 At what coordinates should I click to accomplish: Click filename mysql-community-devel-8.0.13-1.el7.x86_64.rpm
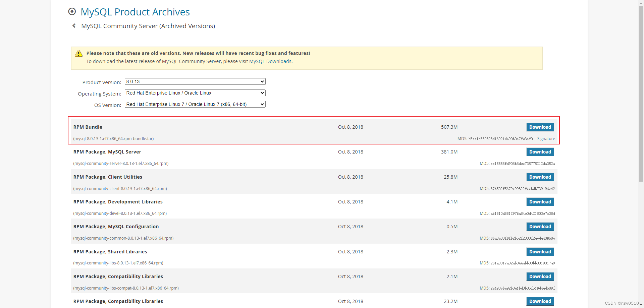pos(120,213)
